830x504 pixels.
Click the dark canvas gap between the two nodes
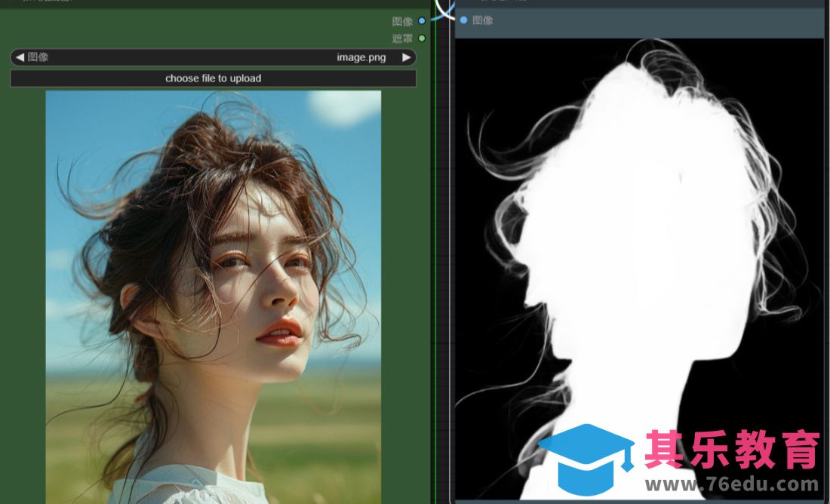click(441, 264)
